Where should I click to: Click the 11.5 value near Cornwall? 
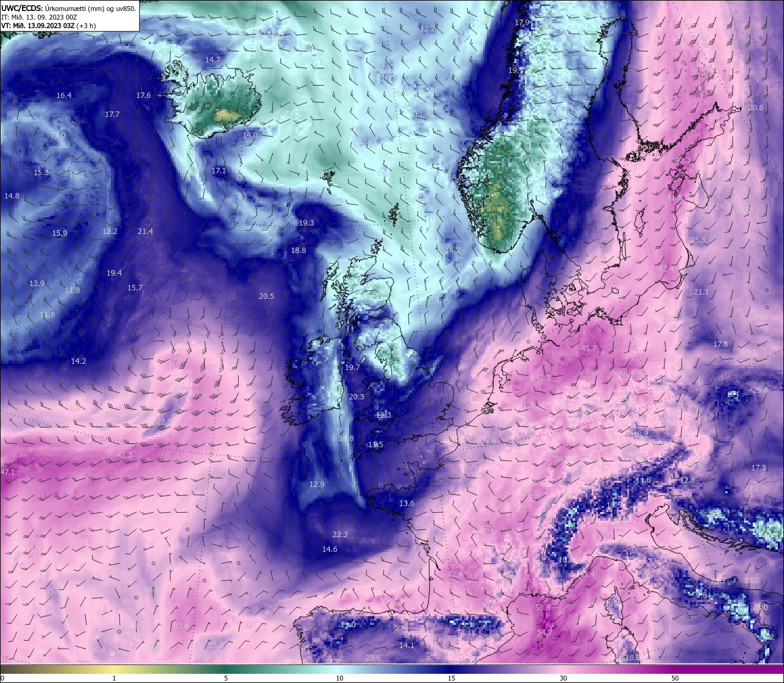coord(375,444)
